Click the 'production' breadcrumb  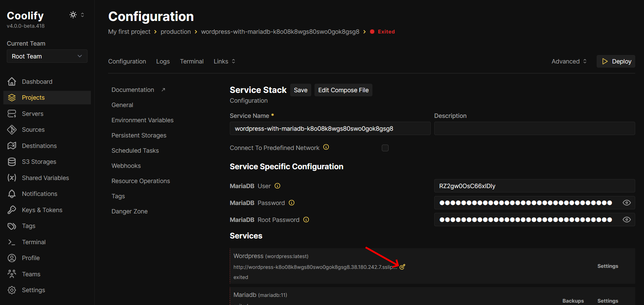point(176,31)
